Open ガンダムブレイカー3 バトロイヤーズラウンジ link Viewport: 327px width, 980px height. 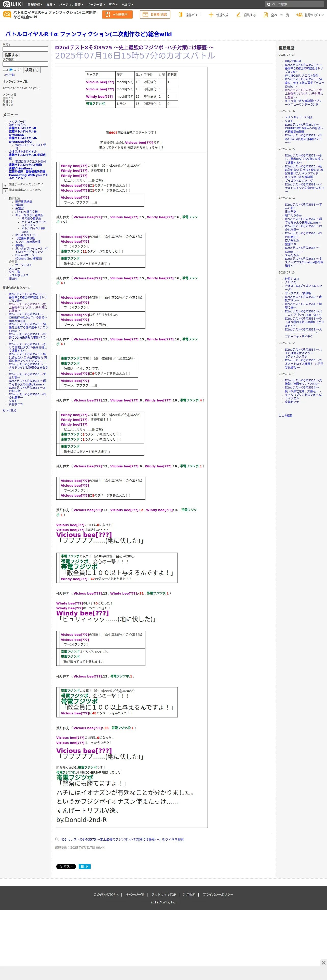pos(31,250)
